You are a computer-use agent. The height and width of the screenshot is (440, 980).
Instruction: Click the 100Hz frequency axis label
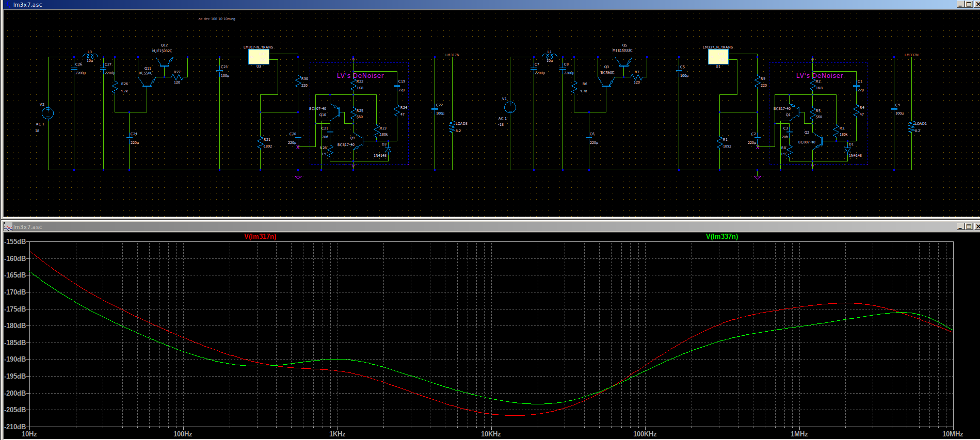[x=183, y=434]
